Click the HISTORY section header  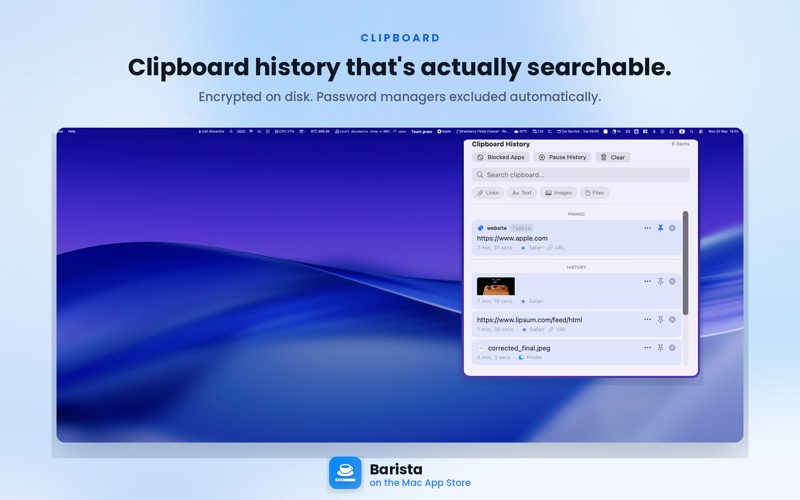pyautogui.click(x=576, y=267)
